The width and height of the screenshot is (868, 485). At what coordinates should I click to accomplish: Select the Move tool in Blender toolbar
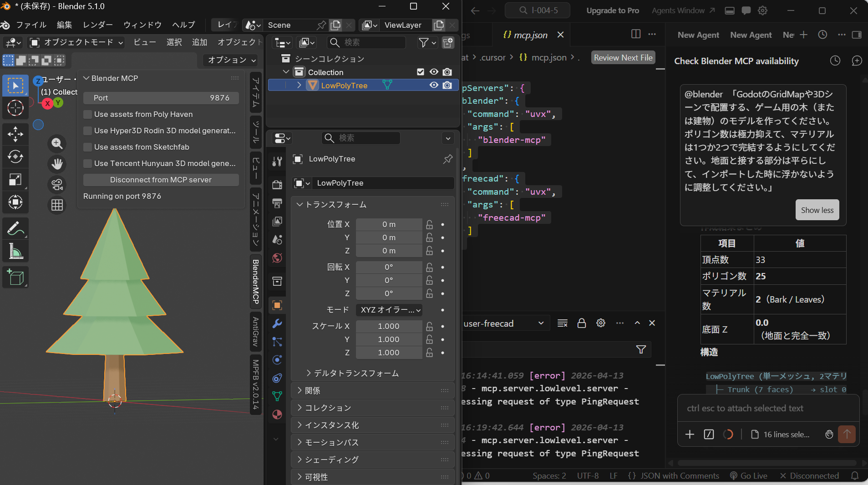[15, 134]
